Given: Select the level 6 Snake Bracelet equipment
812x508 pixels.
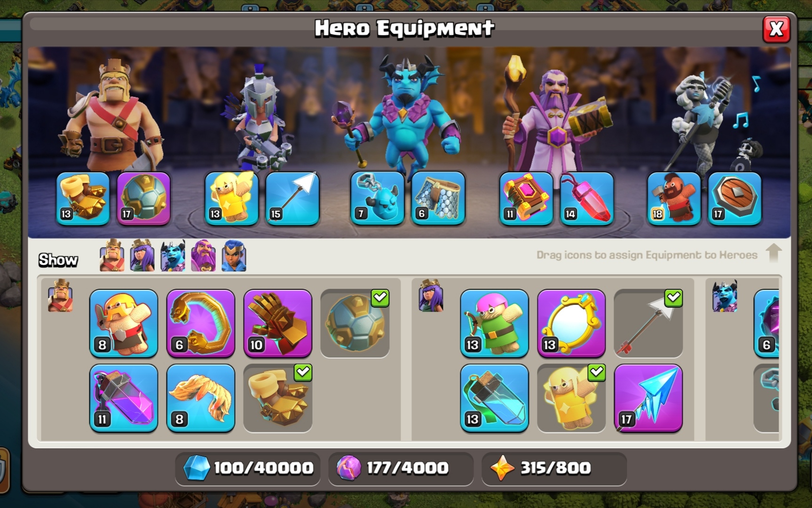Looking at the screenshot, I should [201, 324].
